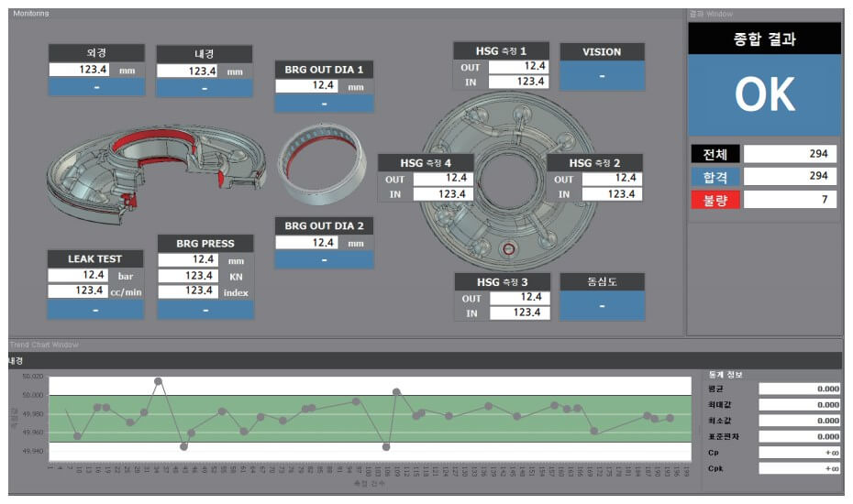Click the blue 합격 label

tap(714, 177)
